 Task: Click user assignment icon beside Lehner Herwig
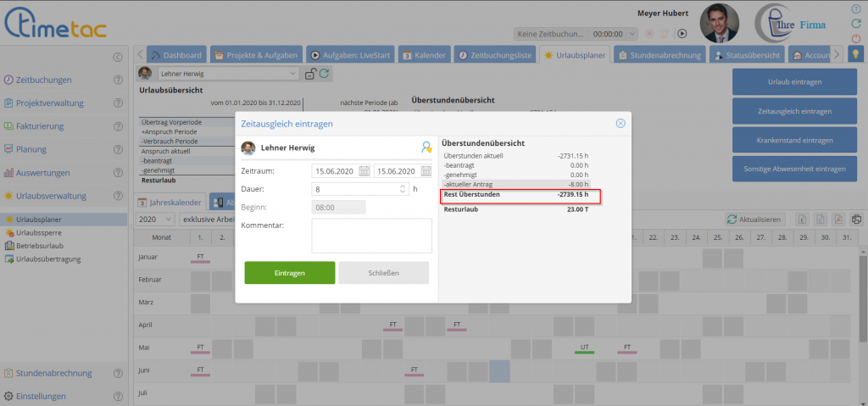tap(426, 147)
